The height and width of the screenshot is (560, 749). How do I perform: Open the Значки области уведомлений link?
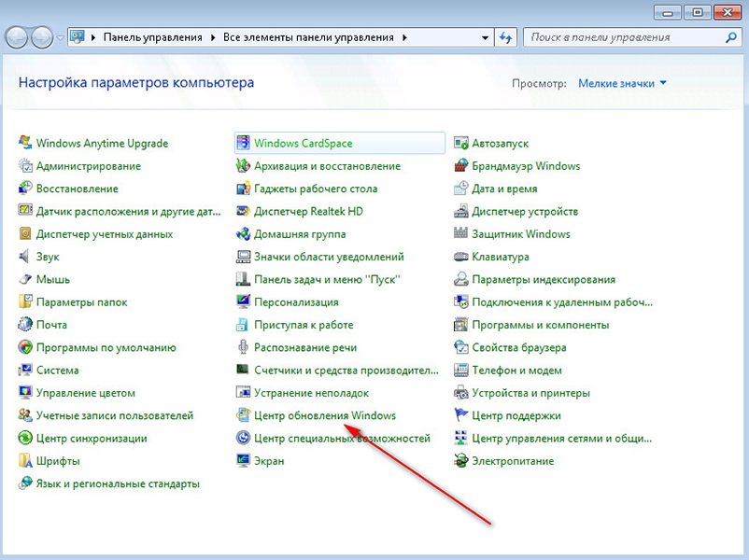pyautogui.click(x=329, y=257)
